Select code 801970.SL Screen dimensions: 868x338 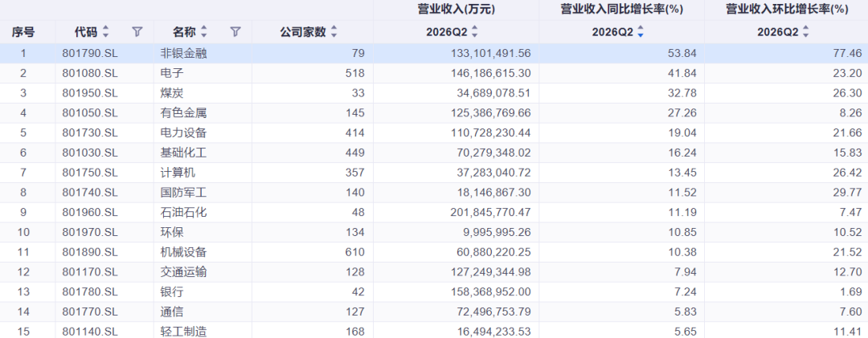pos(90,232)
